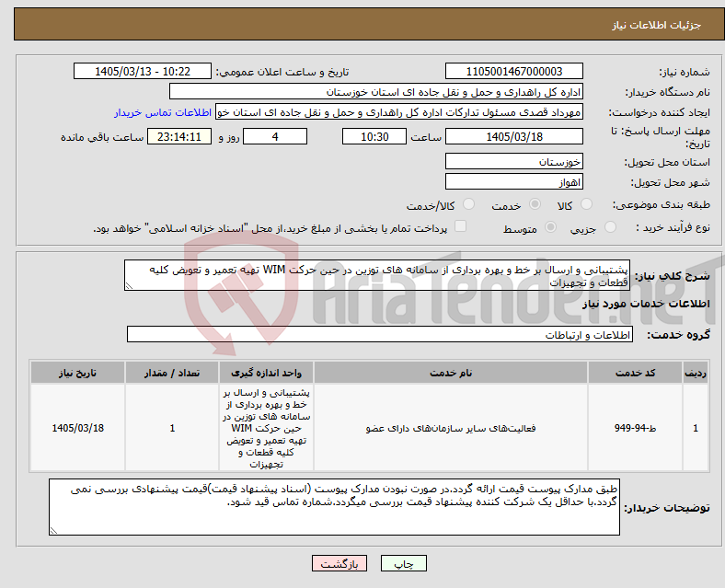This screenshot has height=588, width=725.
Task: Click the ایجاد کننده درخواست label
Action: 660,113
